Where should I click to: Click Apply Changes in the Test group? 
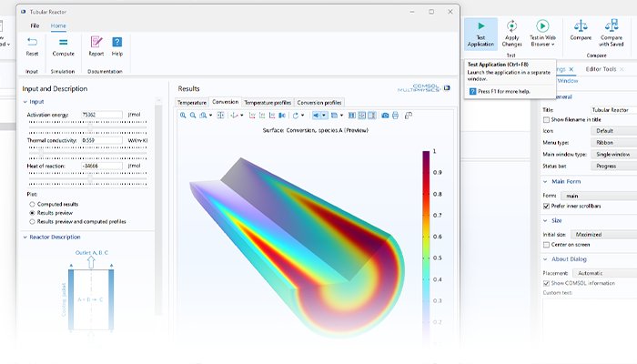click(x=511, y=35)
